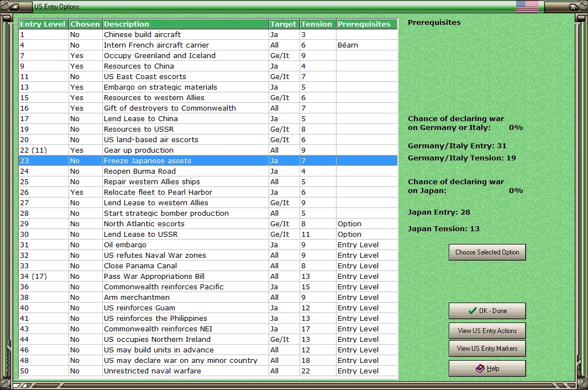Select US reinforces Guam row
The width and height of the screenshot is (588, 390).
coord(208,308)
